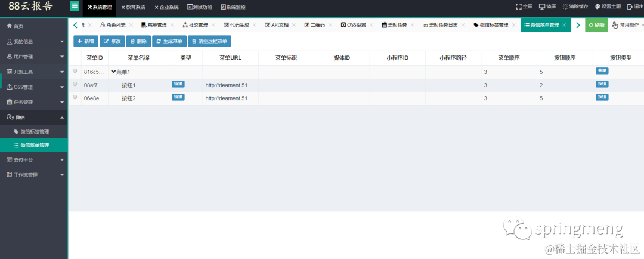Open 测试功能 top navigation module
644x259 pixels.
[x=200, y=7]
